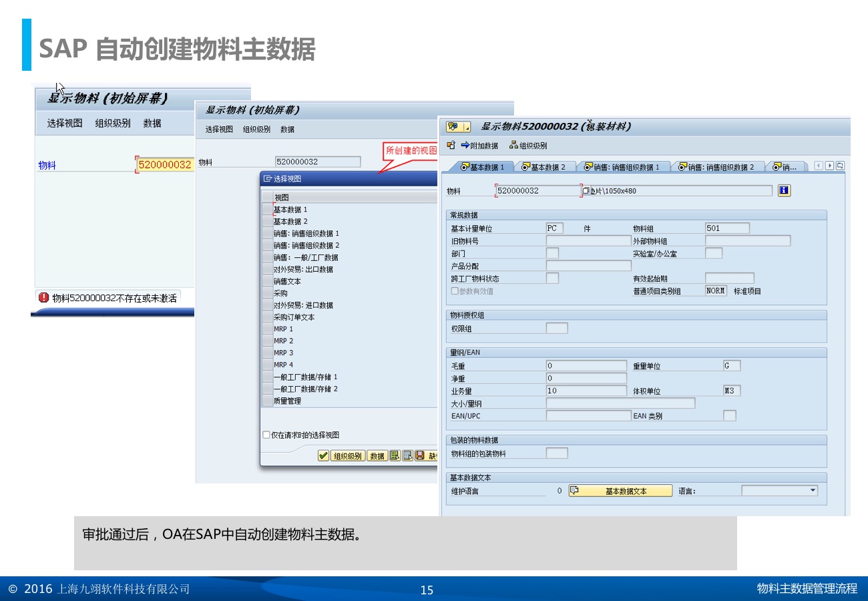Click '组织级别' button in select view dialog
The height and width of the screenshot is (601, 868).
[x=347, y=455]
